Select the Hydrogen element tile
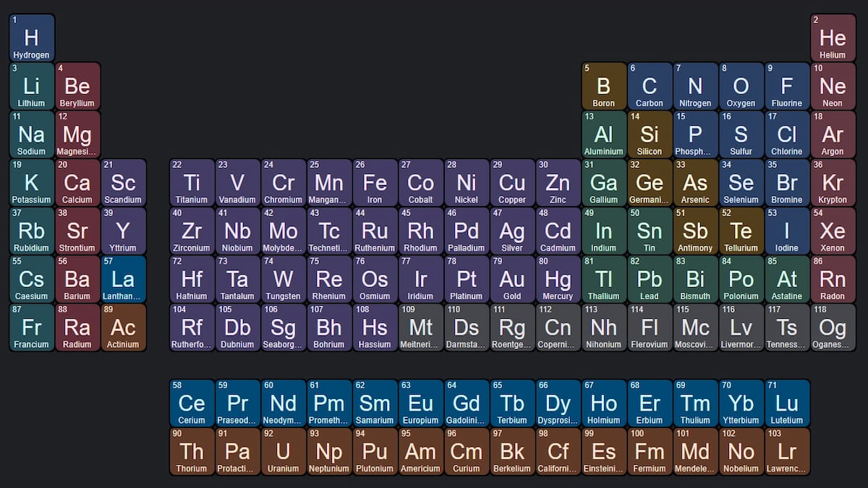Screen dimensions: 868x488 pyautogui.click(x=31, y=38)
